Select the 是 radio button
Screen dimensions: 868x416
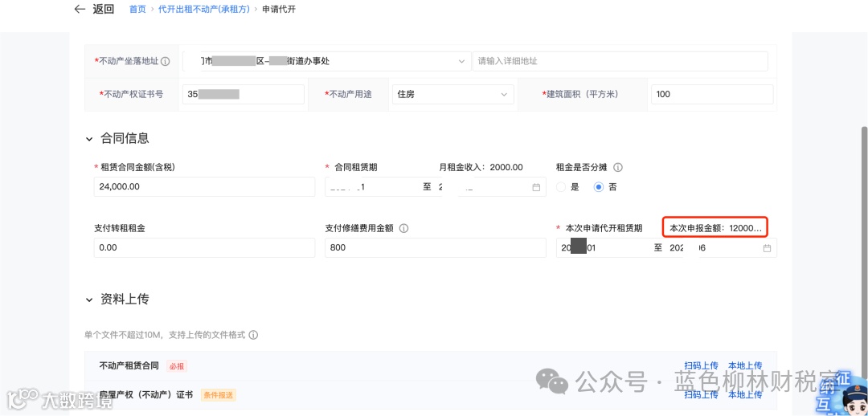click(561, 187)
